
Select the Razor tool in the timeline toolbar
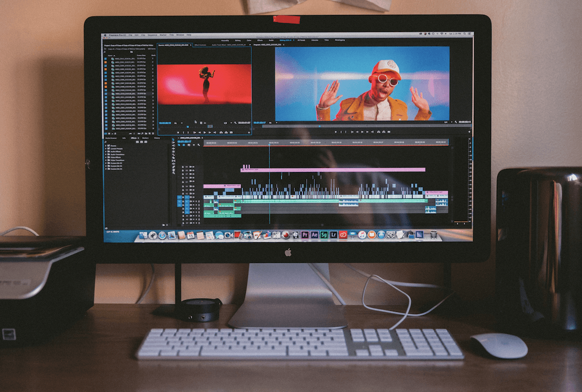coord(174,158)
